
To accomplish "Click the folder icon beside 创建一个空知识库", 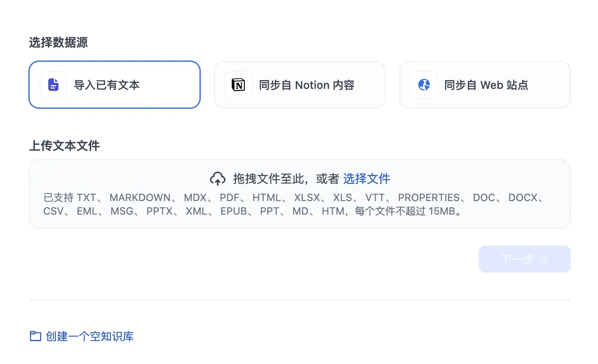I will coord(35,336).
